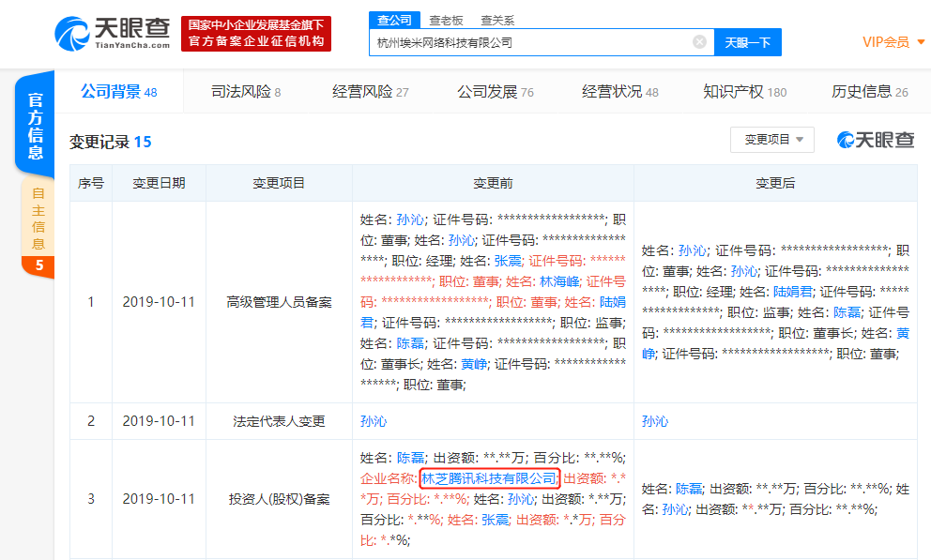Click the 天眼一下 search button
This screenshot has height=560, width=931.
pyautogui.click(x=748, y=42)
